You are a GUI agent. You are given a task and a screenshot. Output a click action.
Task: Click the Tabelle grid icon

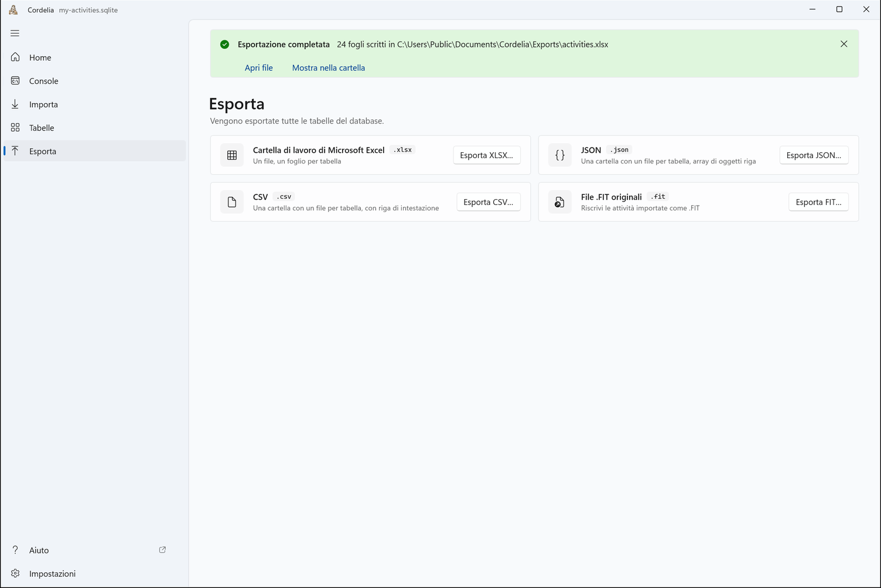15,127
